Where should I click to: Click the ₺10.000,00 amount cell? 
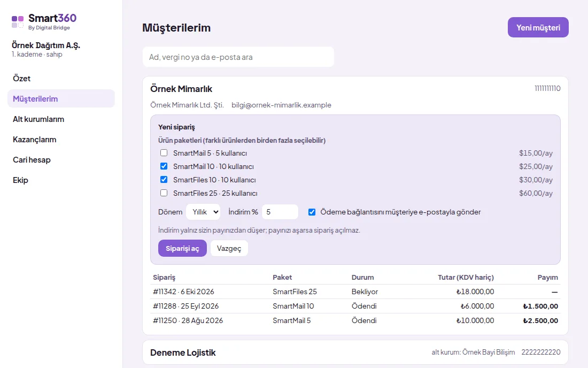475,321
